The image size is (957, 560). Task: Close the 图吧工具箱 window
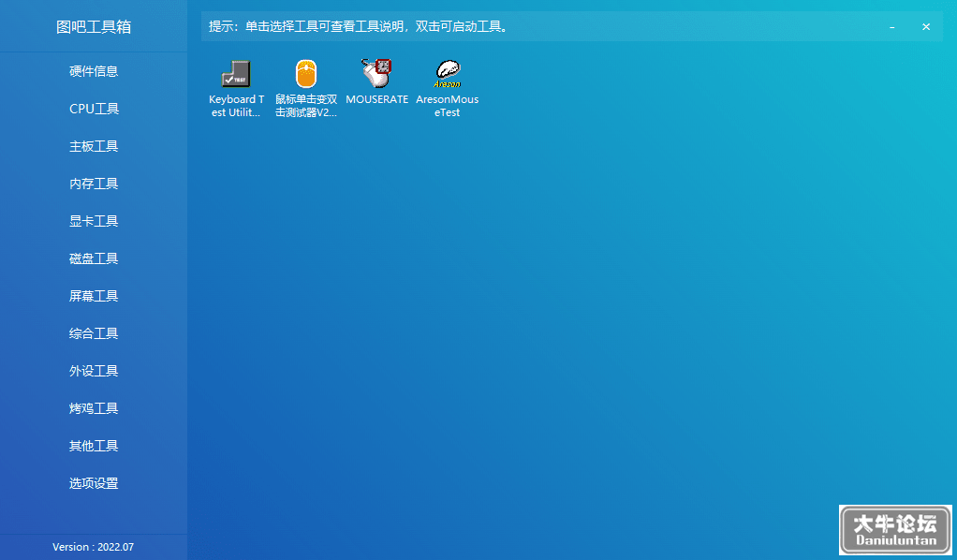(x=926, y=27)
